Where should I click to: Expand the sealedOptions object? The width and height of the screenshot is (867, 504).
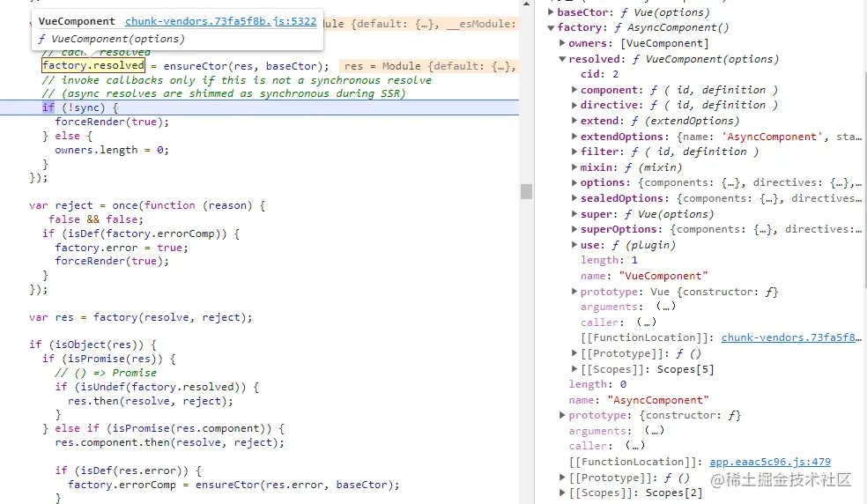click(574, 198)
